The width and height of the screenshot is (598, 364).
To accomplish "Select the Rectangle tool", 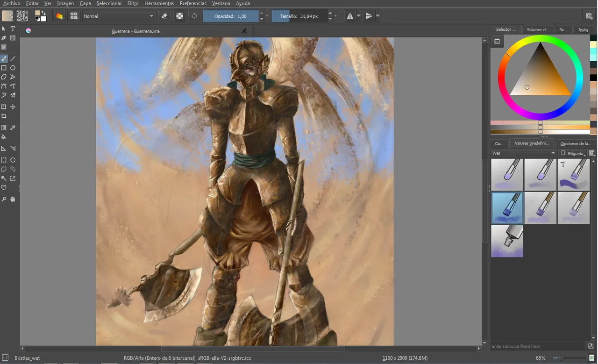I will [4, 68].
